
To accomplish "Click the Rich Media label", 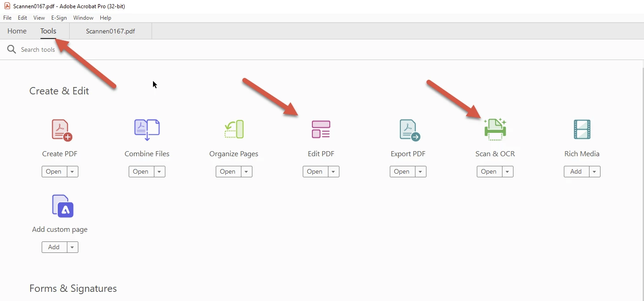I will [582, 154].
